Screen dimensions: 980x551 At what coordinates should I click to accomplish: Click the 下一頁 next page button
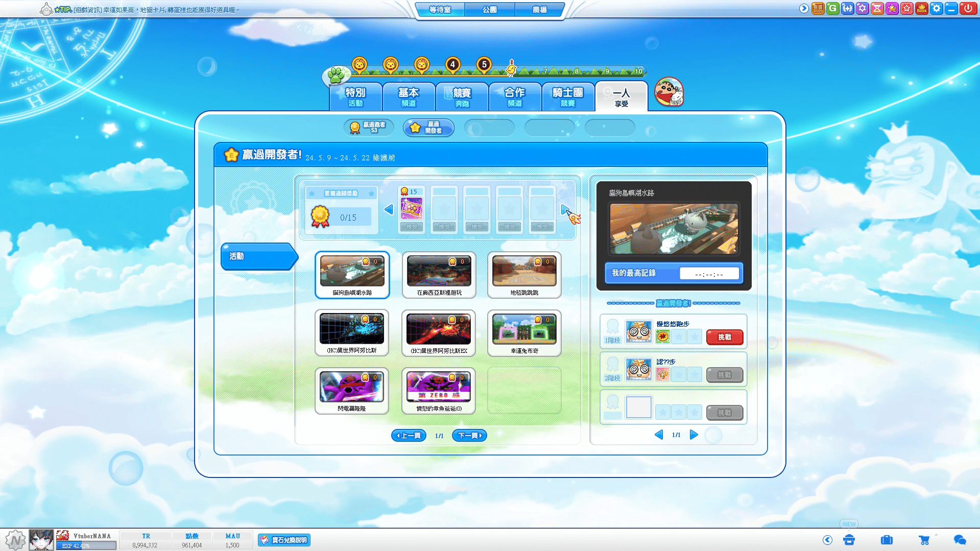pos(470,436)
